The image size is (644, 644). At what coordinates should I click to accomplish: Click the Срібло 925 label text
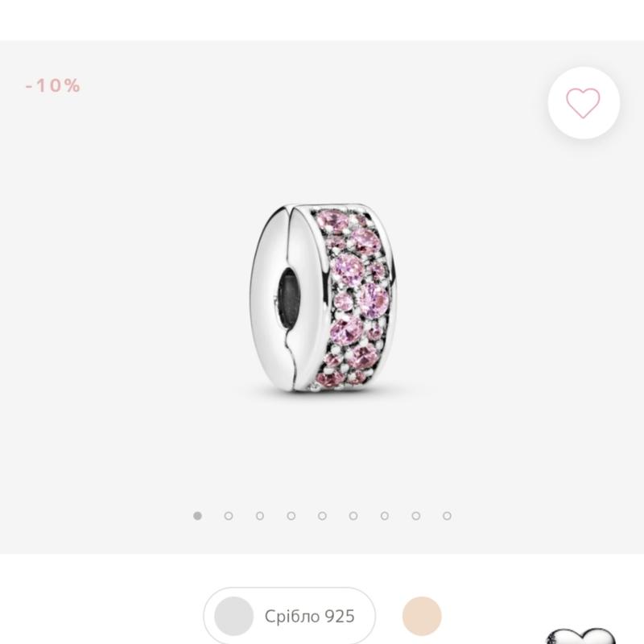309,616
